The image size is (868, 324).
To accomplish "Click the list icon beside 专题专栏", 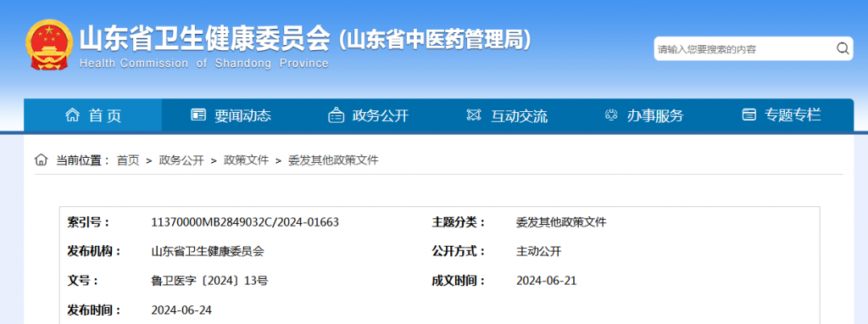I will click(x=748, y=115).
